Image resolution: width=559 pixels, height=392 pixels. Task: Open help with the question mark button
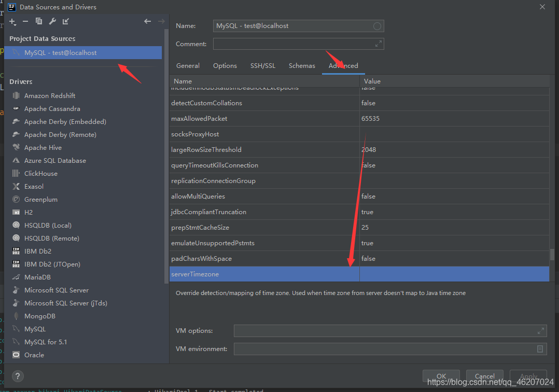coord(18,376)
